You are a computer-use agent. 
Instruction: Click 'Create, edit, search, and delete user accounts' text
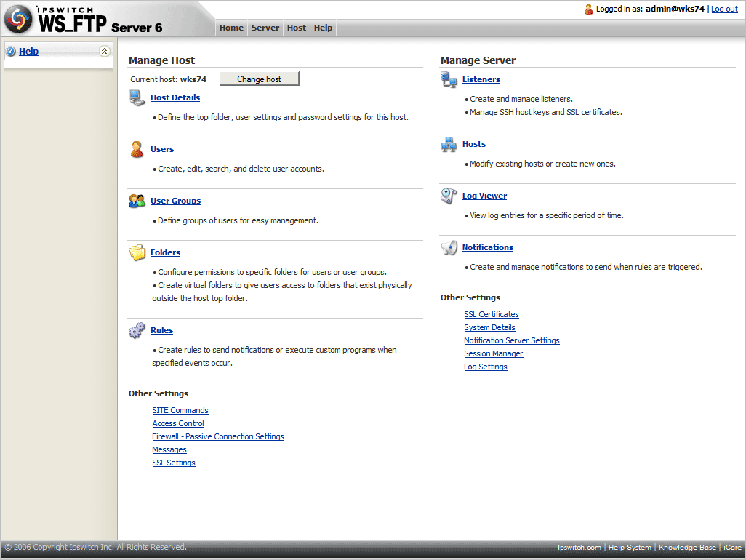241,169
